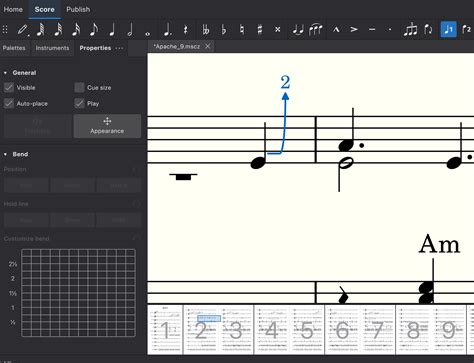Jump to page 3 in navigator
This screenshot has height=363, width=474.
(x=236, y=330)
